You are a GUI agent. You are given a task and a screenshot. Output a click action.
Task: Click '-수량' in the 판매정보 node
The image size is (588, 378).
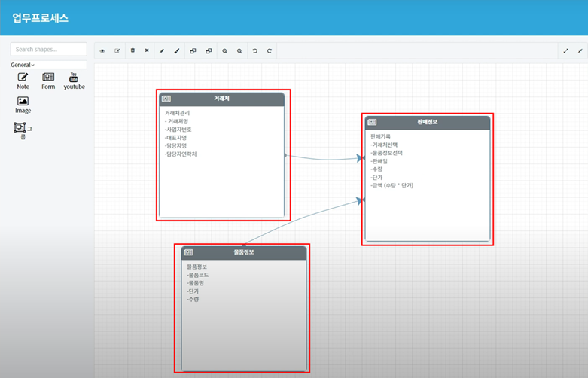[377, 169]
